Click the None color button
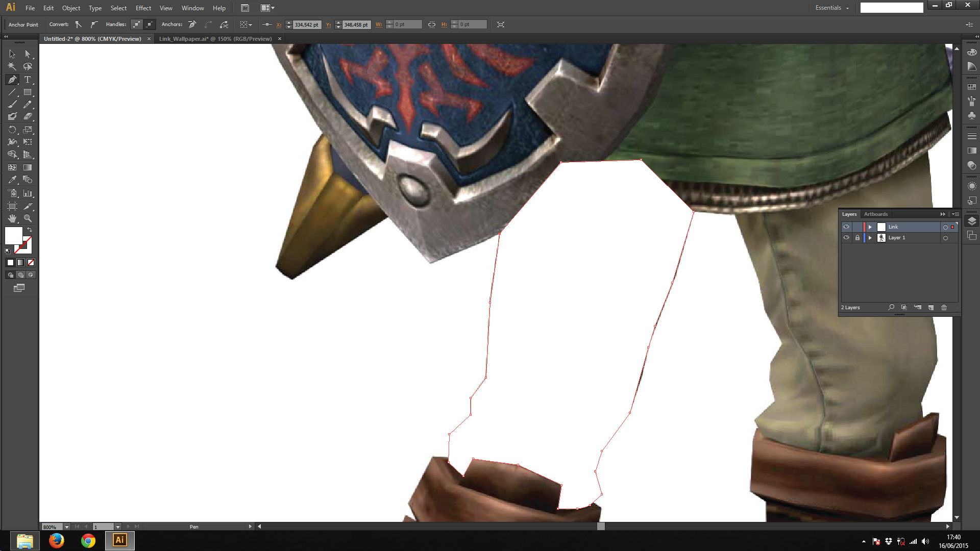 point(31,263)
